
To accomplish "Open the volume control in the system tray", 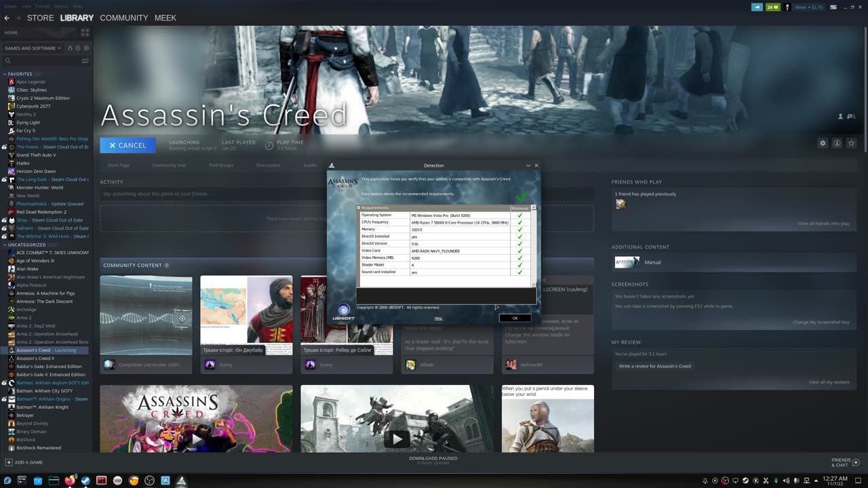I will click(787, 481).
